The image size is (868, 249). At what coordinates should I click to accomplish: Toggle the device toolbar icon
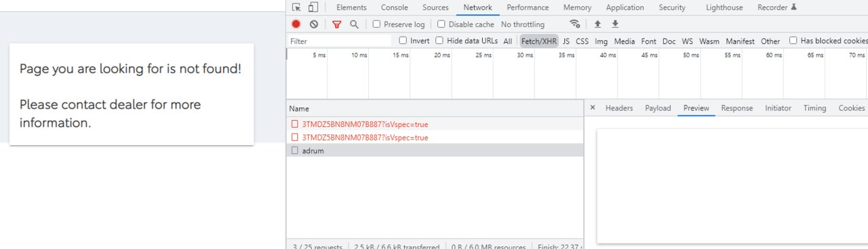point(313,7)
